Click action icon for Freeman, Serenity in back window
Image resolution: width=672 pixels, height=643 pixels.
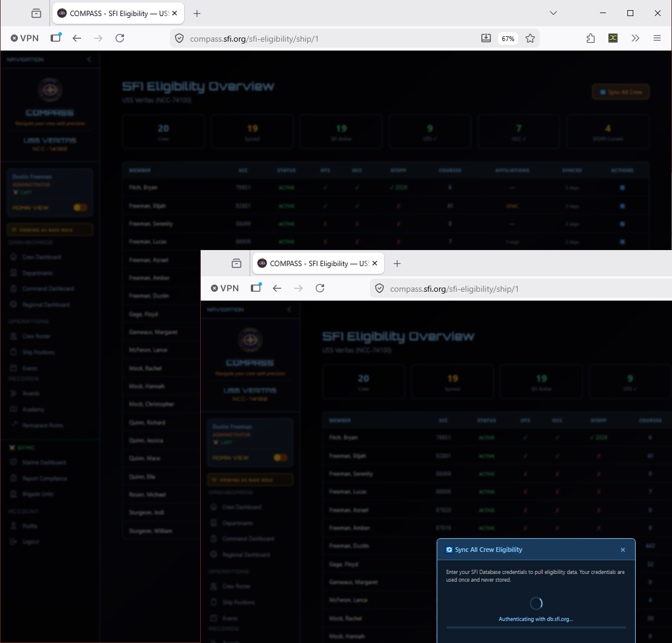point(623,224)
